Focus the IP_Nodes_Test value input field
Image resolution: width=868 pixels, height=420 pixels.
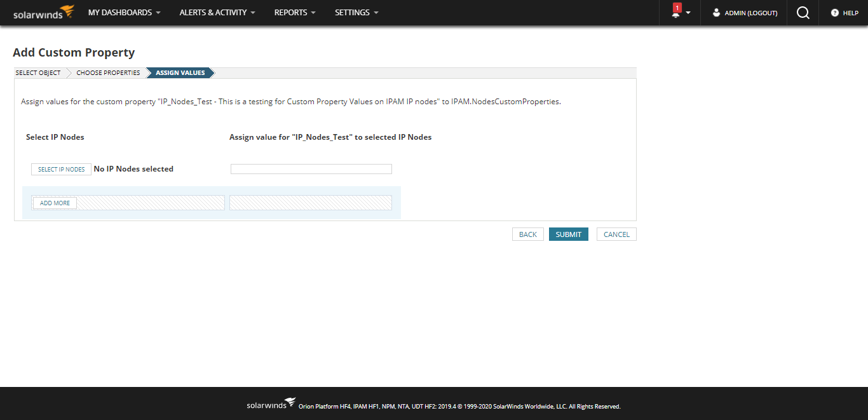click(x=311, y=169)
